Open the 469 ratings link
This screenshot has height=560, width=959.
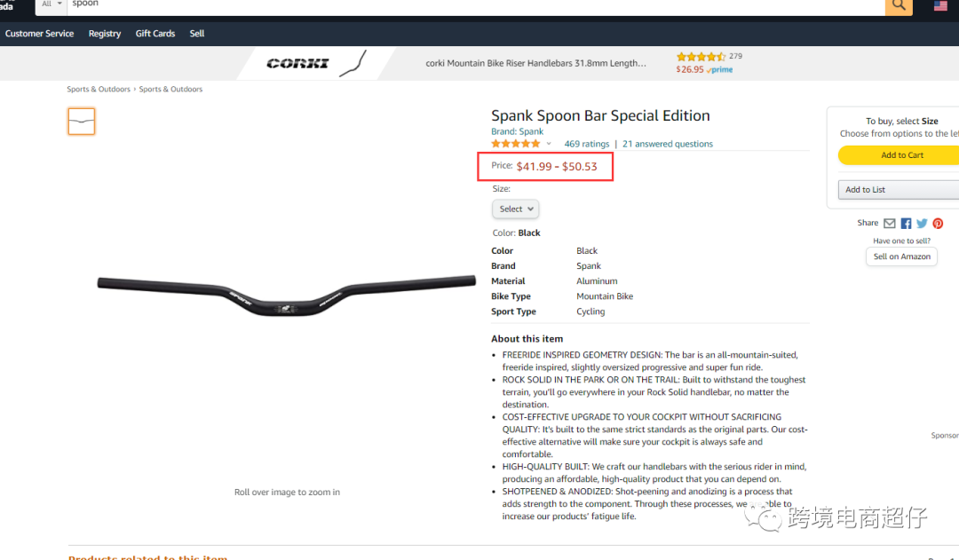(587, 144)
